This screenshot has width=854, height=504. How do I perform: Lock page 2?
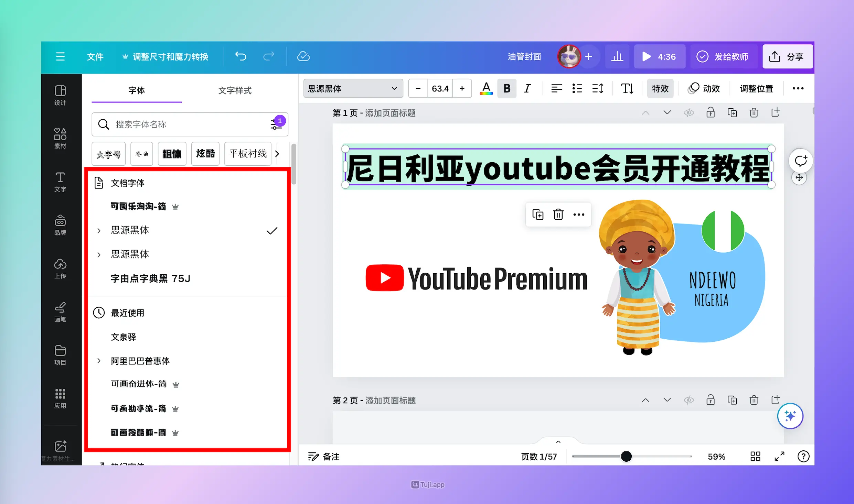[x=711, y=400]
